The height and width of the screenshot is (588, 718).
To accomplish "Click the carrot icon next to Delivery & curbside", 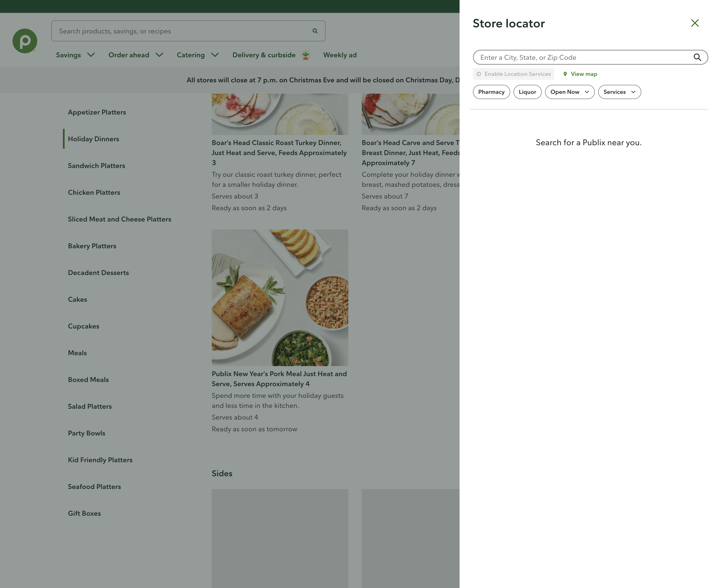I will pos(305,55).
